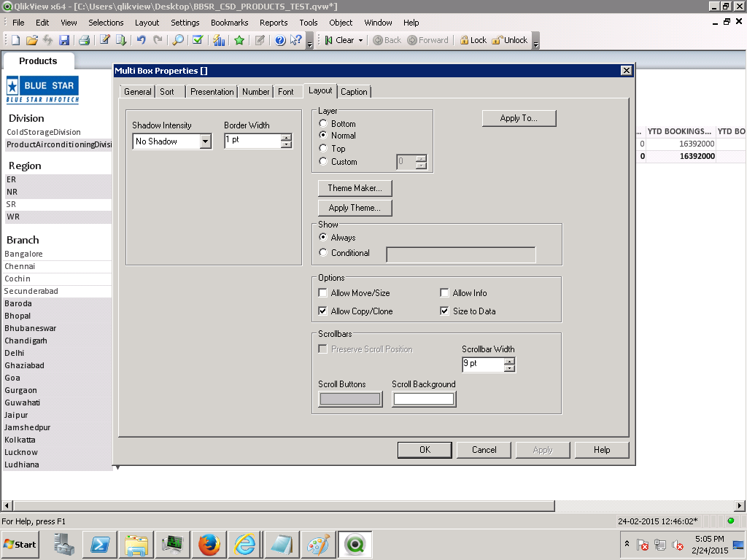
Task: Open Quick Chart wizard icon
Action: [x=219, y=41]
